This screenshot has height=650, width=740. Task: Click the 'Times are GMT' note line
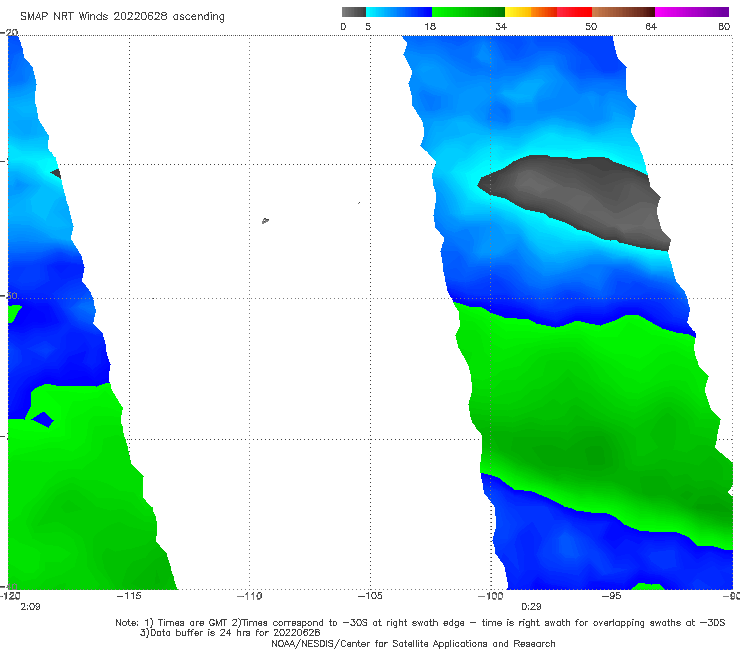click(420, 623)
